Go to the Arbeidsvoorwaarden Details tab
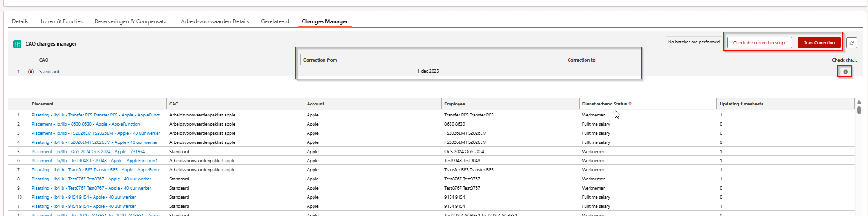 point(215,21)
